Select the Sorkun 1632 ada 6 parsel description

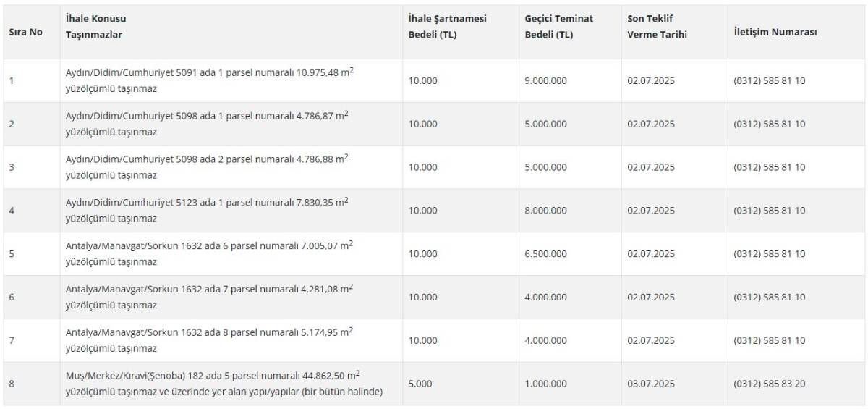pyautogui.click(x=209, y=254)
